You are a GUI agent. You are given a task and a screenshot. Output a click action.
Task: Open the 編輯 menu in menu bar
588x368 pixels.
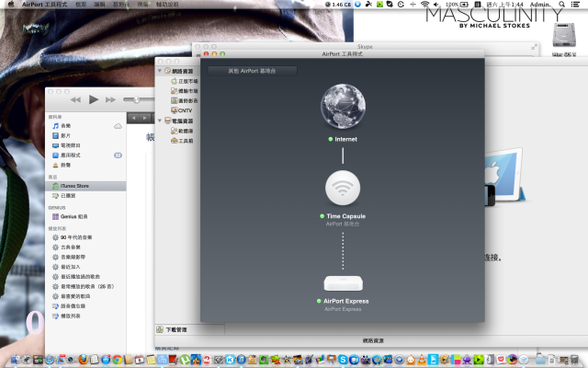point(99,5)
